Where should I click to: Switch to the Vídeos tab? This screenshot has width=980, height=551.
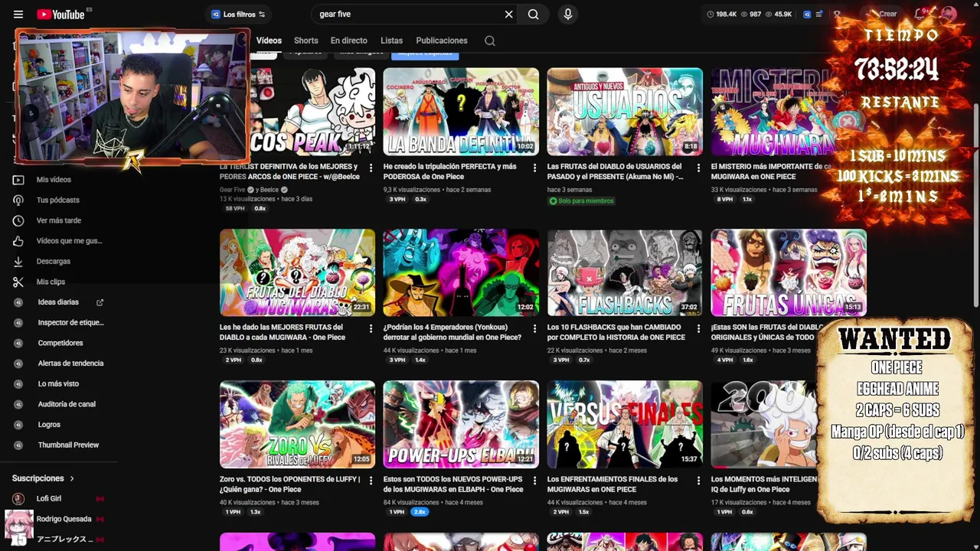tap(269, 41)
